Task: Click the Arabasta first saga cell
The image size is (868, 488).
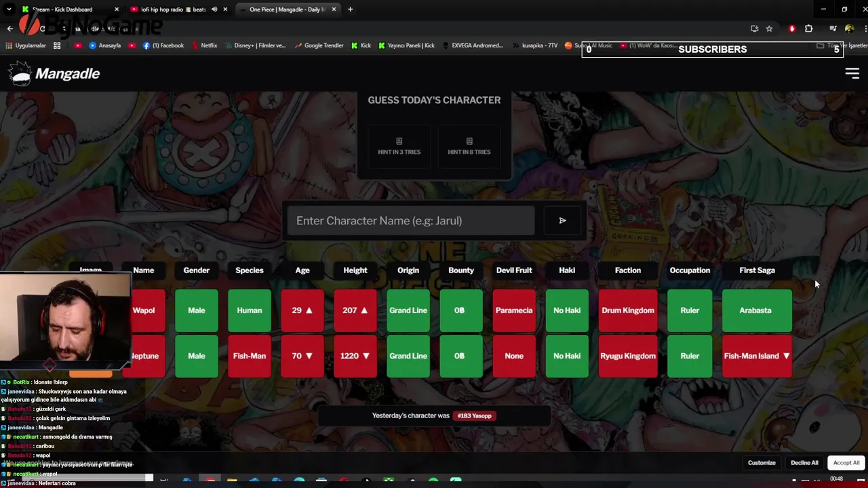Action: coord(757,310)
